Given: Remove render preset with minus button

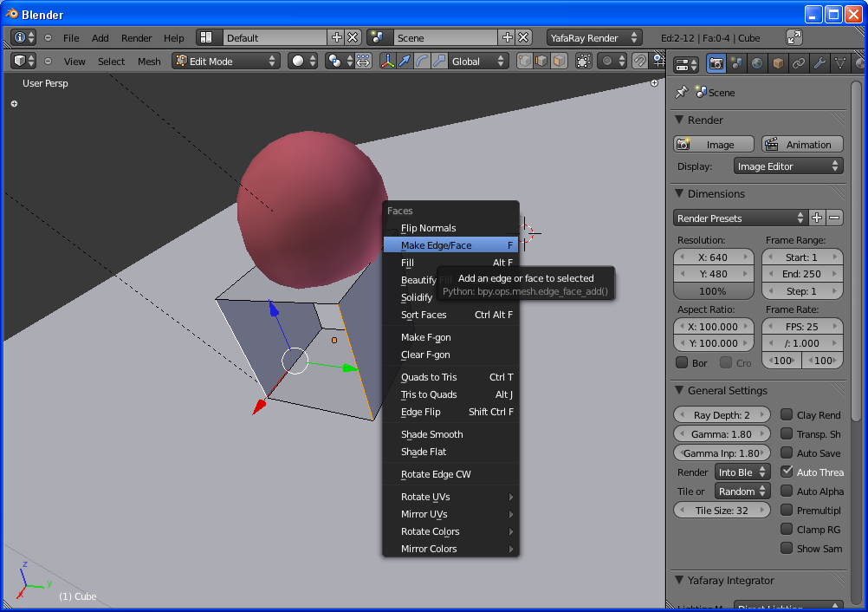Looking at the screenshot, I should point(834,218).
